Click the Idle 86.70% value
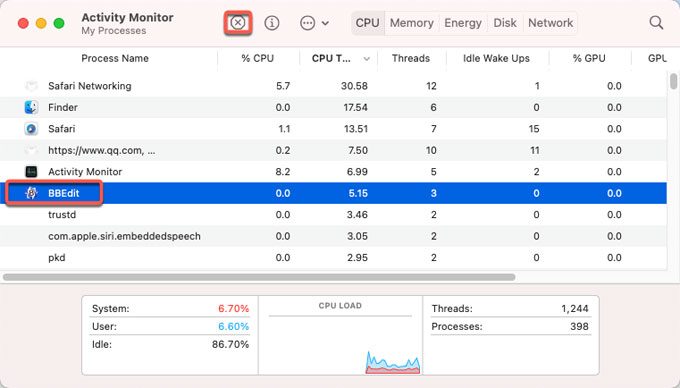Image resolution: width=680 pixels, height=388 pixels. pyautogui.click(x=230, y=344)
